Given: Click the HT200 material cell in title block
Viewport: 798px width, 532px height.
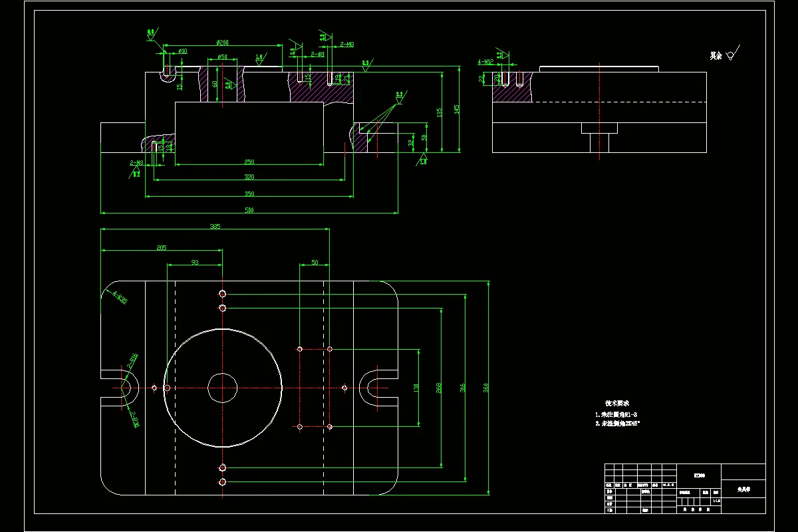Looking at the screenshot, I should click(699, 475).
